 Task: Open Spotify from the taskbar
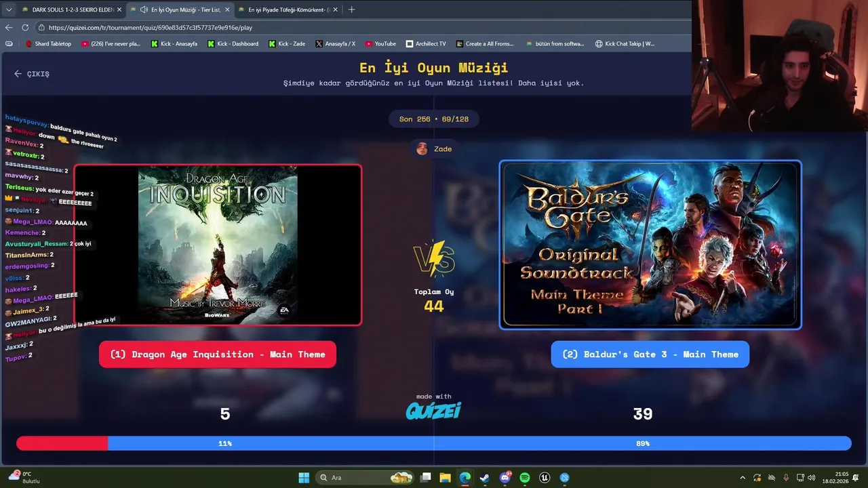(x=525, y=478)
